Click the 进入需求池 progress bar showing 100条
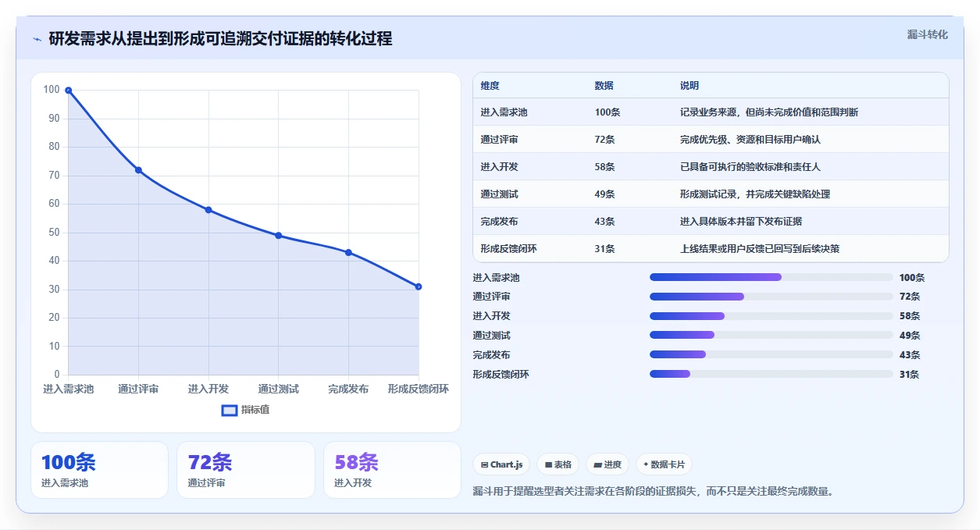Viewport: 980px width, 530px height. 772,277
